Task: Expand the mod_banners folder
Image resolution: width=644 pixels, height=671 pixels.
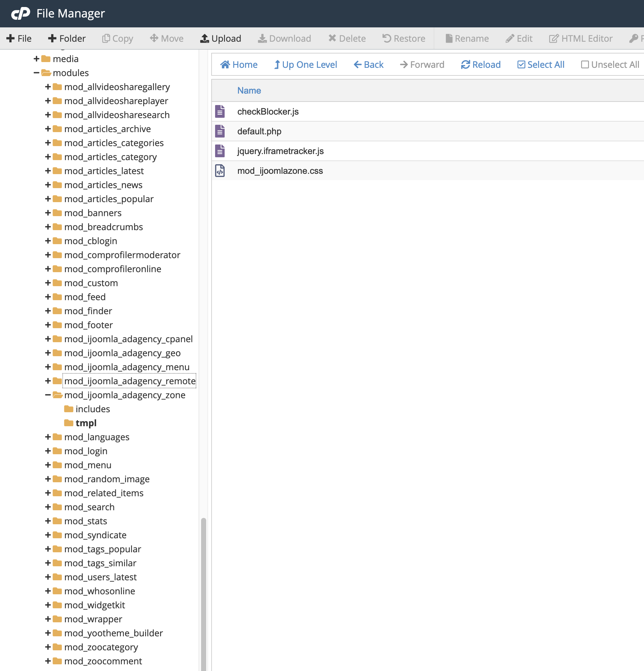Action: (48, 213)
